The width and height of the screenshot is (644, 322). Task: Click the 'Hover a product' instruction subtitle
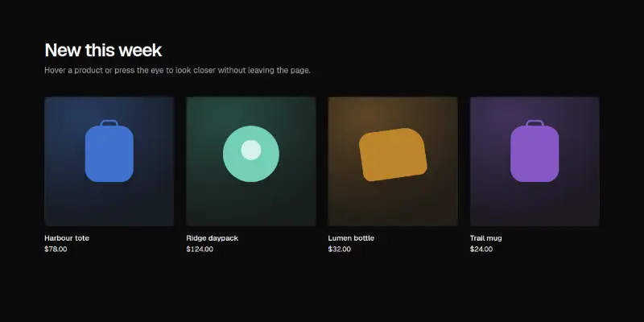click(177, 70)
